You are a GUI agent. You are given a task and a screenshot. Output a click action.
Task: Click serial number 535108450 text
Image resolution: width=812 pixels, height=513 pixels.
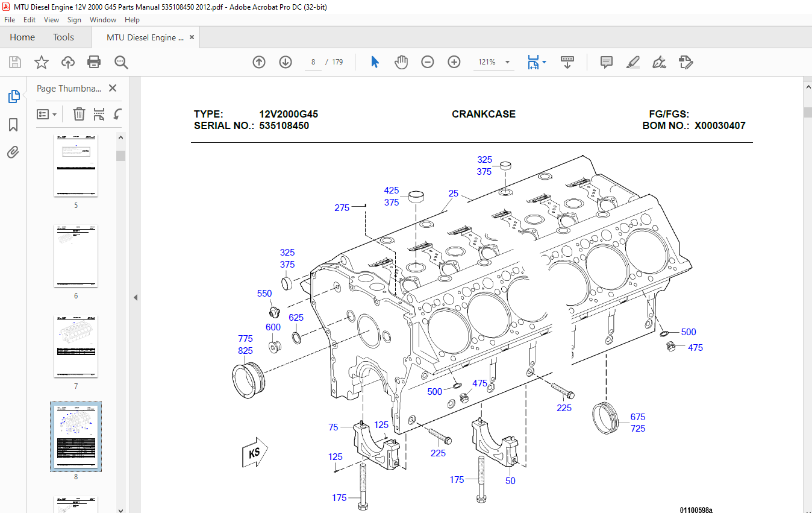point(284,126)
